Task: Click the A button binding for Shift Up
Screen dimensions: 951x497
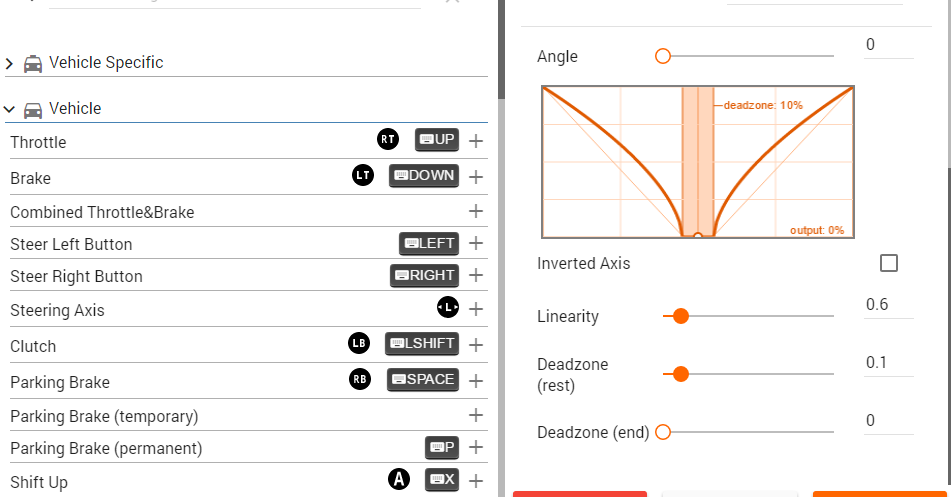Action: point(399,479)
